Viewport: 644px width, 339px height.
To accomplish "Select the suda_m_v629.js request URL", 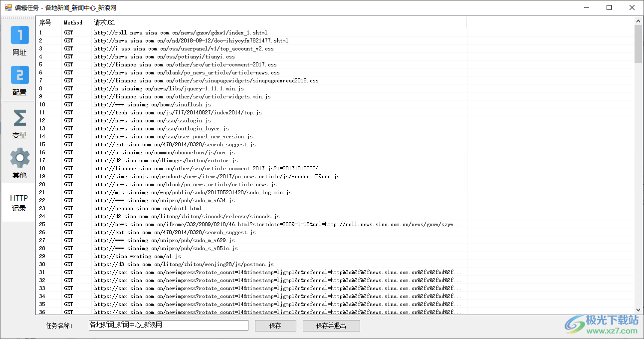I will [x=164, y=240].
